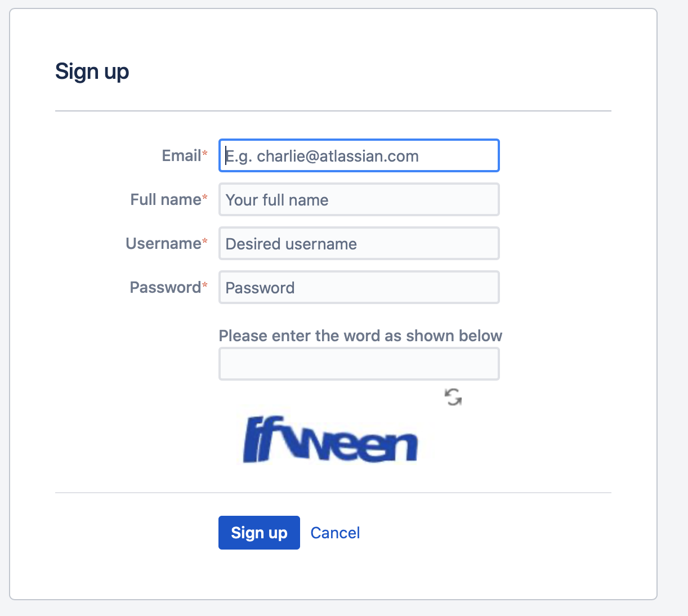This screenshot has width=688, height=616.
Task: Focus the captcha word entry box
Action: tap(359, 364)
